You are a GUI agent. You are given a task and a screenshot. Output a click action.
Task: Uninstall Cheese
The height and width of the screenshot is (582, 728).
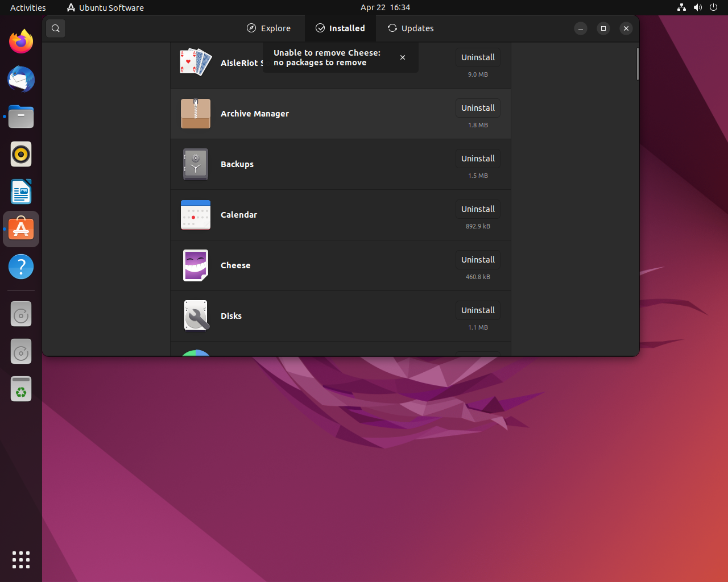coord(478,260)
